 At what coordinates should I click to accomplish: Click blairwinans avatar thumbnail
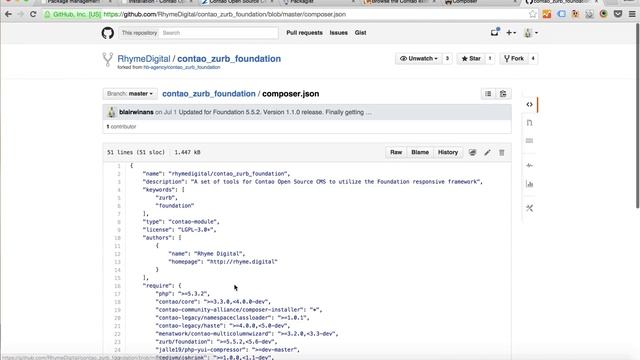pos(111,112)
